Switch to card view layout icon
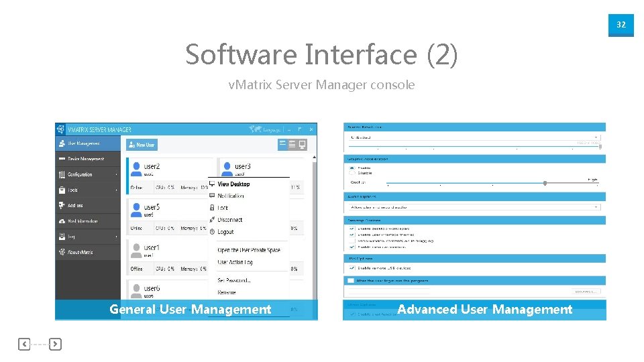This screenshot has width=644, height=362. [x=282, y=144]
